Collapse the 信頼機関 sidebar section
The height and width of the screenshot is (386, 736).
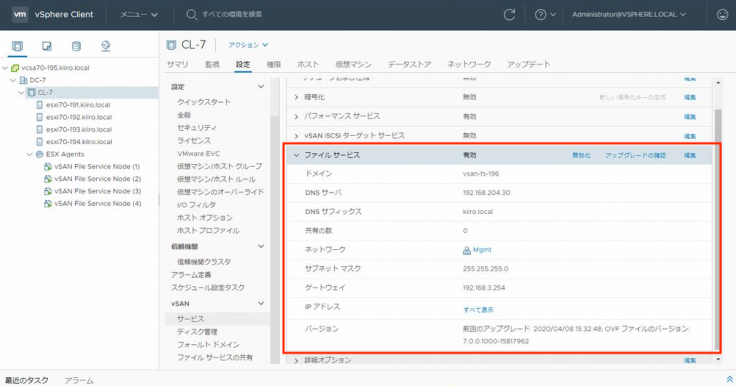tap(261, 246)
